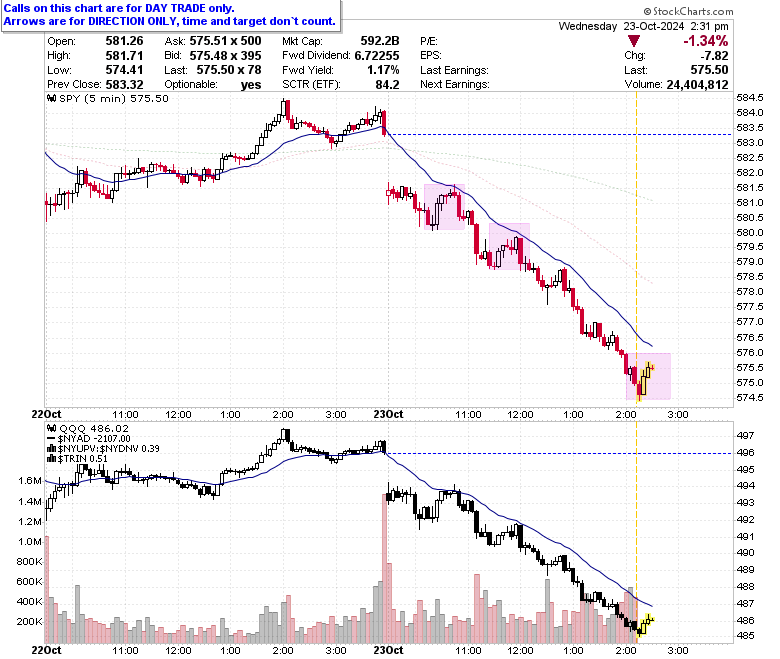Click the Volume value 24,404,812

(697, 85)
